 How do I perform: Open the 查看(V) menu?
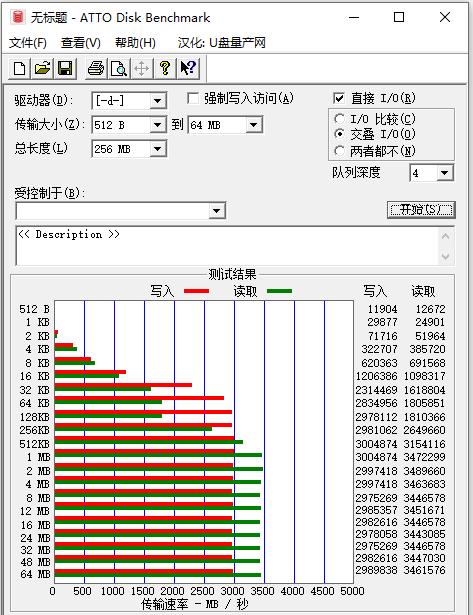81,42
